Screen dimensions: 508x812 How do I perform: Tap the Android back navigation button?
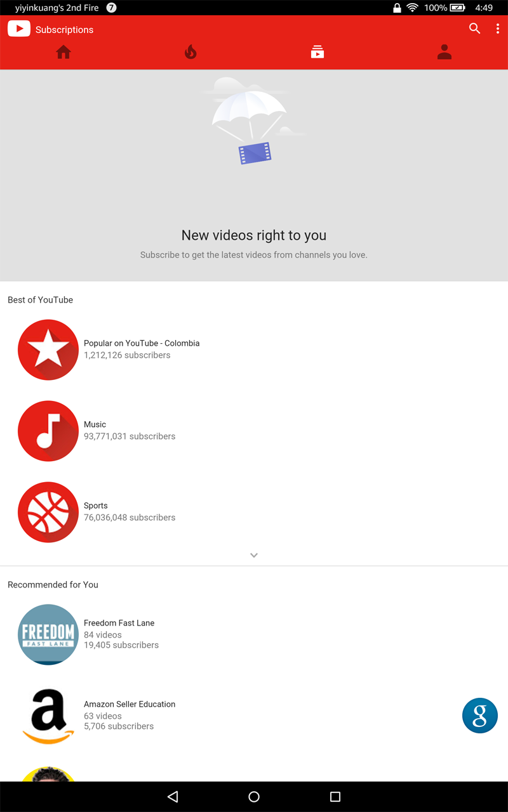173,797
